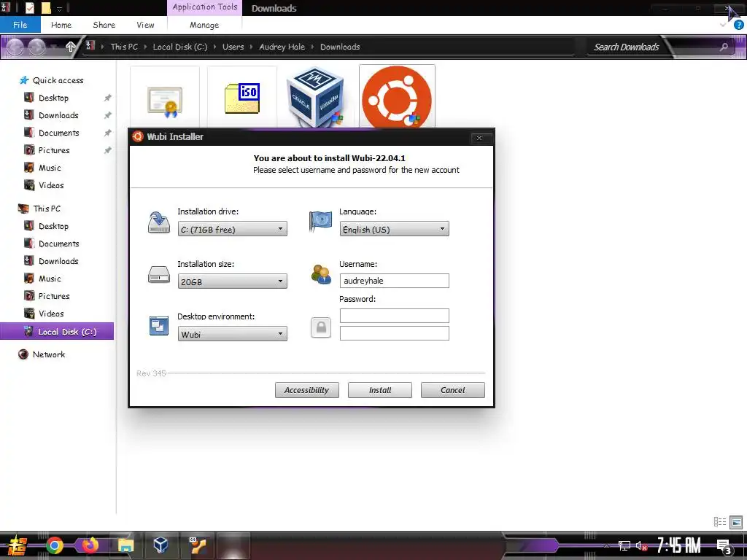
Task: Click the muted volume tray icon
Action: point(641,545)
